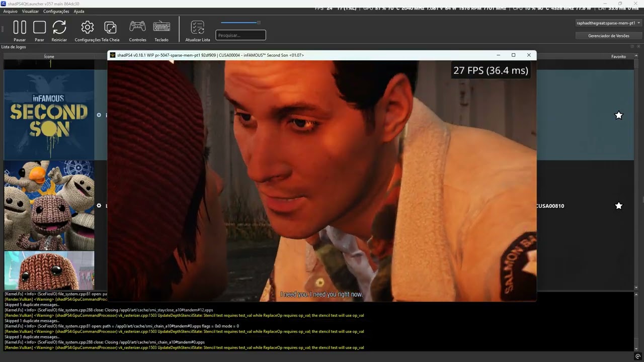Screen dimensions: 644x362
Task: Open the Arquivo menu
Action: pyautogui.click(x=11, y=11)
